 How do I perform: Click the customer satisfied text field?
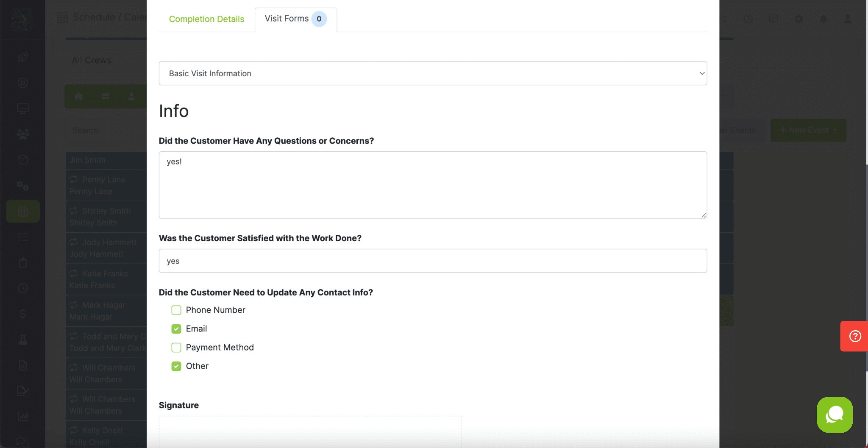432,261
